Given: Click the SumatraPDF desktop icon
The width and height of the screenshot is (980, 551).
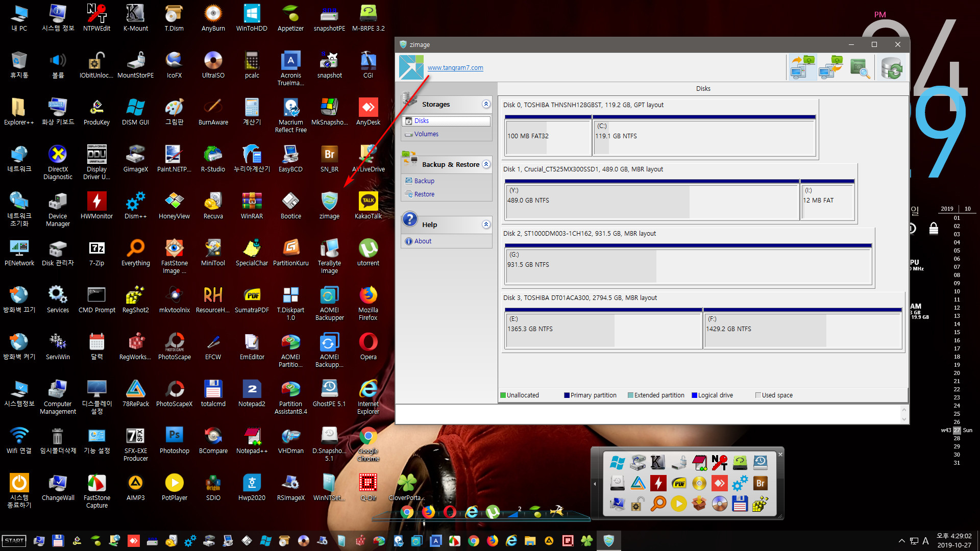Looking at the screenshot, I should point(252,299).
